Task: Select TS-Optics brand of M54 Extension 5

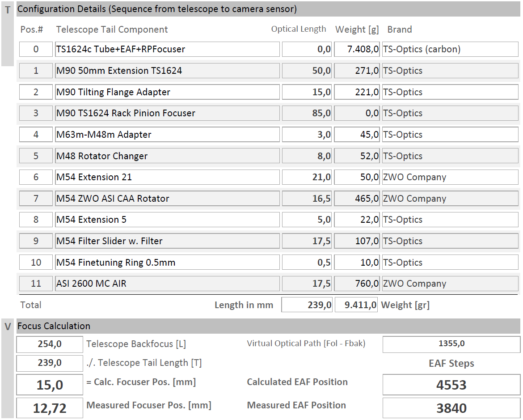Action: pyautogui.click(x=450, y=220)
